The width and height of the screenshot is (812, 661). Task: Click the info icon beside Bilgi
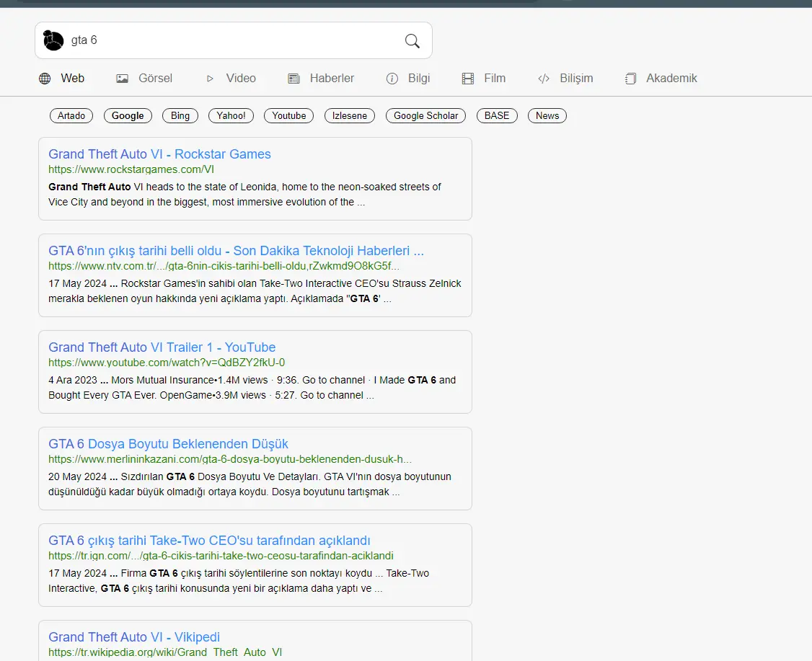(392, 79)
